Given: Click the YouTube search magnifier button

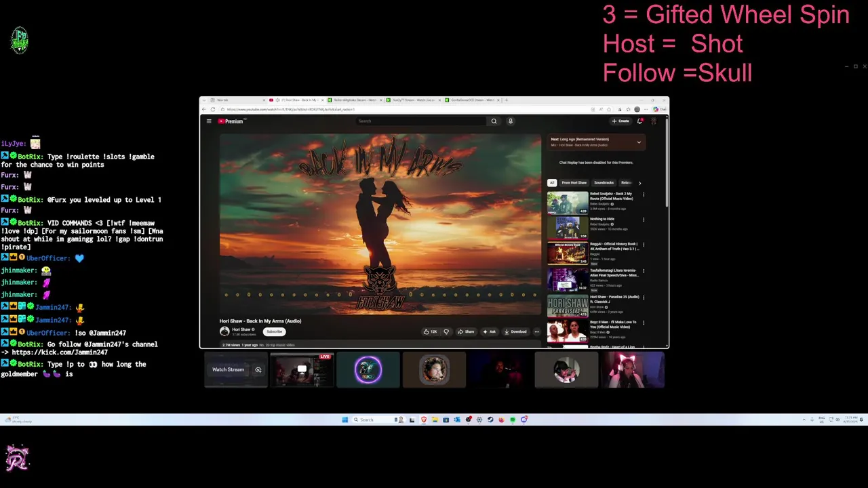Looking at the screenshot, I should pyautogui.click(x=494, y=121).
